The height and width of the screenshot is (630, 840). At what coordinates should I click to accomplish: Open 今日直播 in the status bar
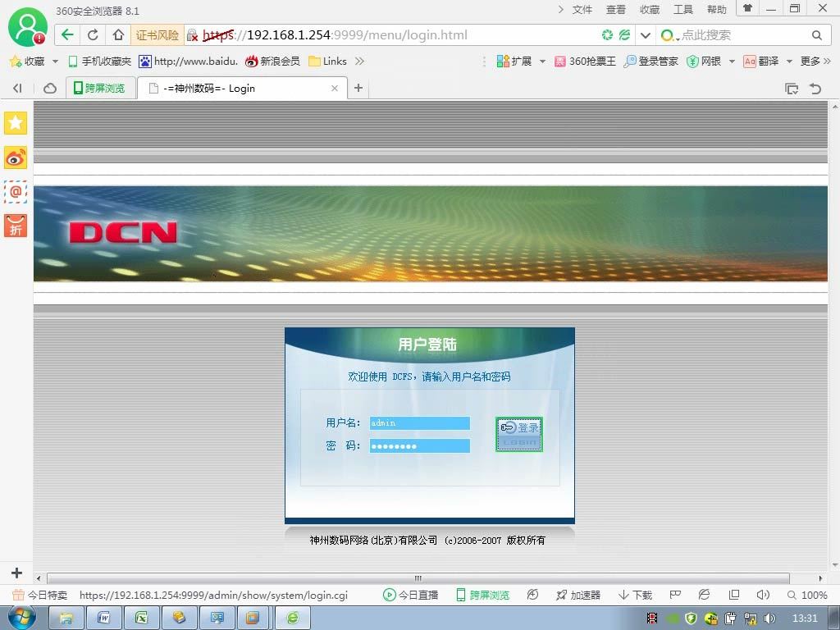(x=410, y=596)
